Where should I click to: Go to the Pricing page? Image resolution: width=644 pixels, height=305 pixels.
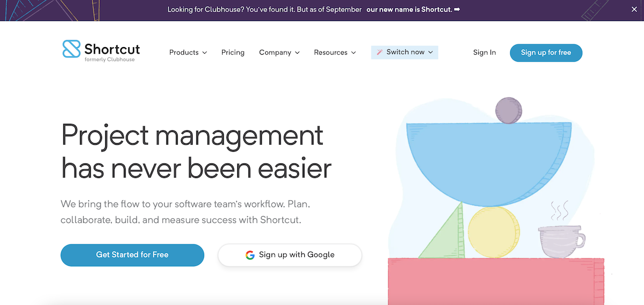tap(233, 53)
